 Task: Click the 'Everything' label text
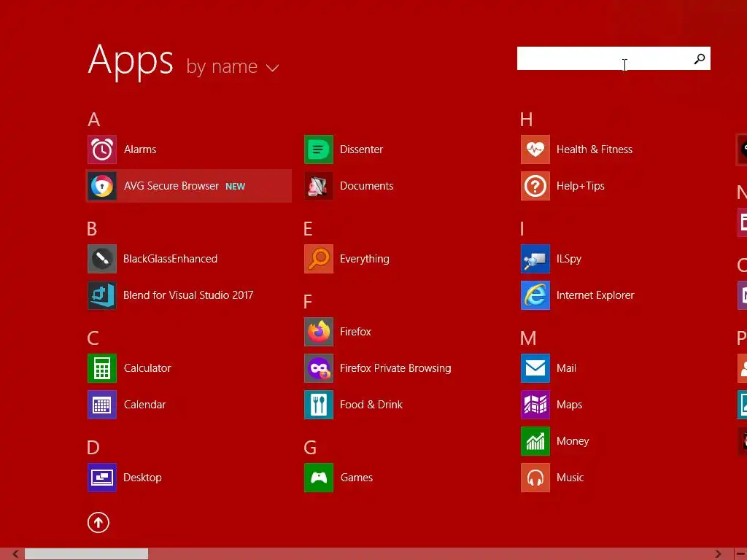click(365, 259)
